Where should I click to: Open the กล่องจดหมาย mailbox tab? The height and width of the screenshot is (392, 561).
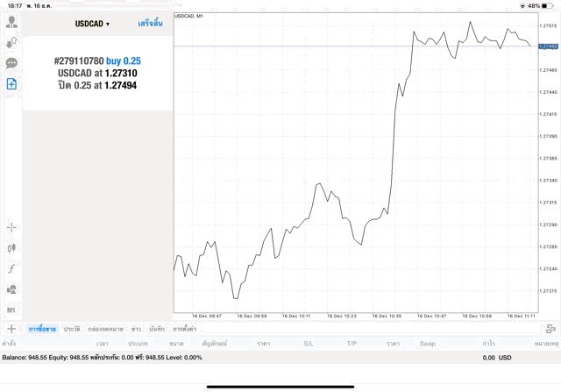coord(105,328)
